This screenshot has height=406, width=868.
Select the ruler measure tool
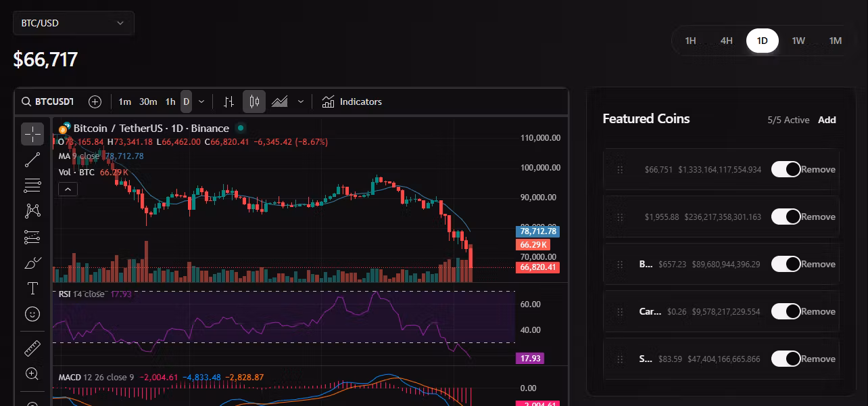(x=32, y=348)
